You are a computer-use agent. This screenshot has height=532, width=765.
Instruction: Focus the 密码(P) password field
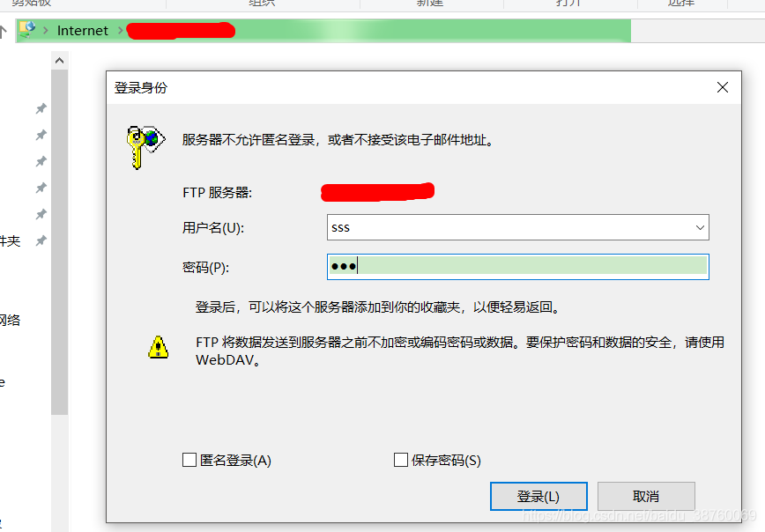(517, 267)
